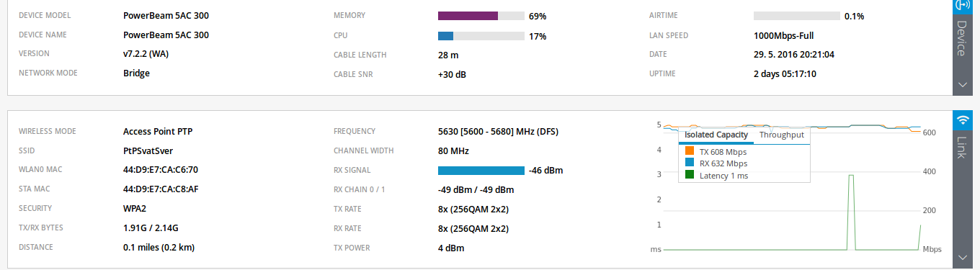
Task: Click the purple Memory usage bar
Action: point(468,15)
